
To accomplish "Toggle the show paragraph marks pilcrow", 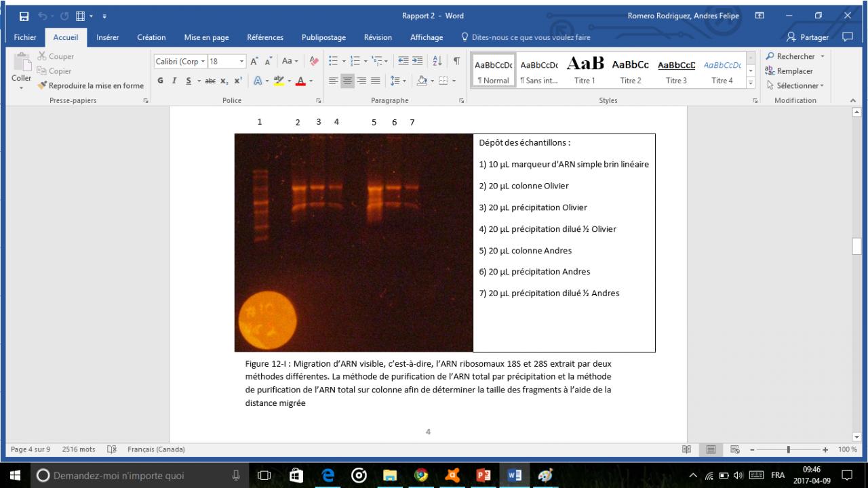I will 457,61.
